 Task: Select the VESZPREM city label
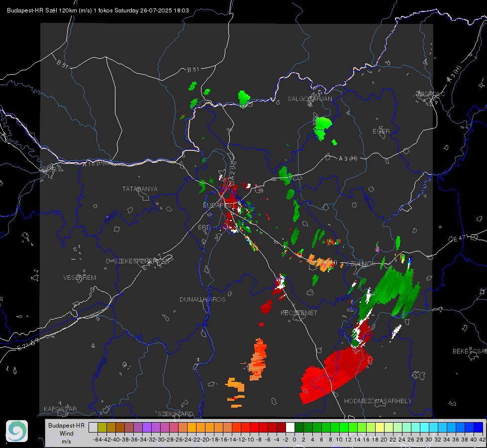click(x=80, y=278)
